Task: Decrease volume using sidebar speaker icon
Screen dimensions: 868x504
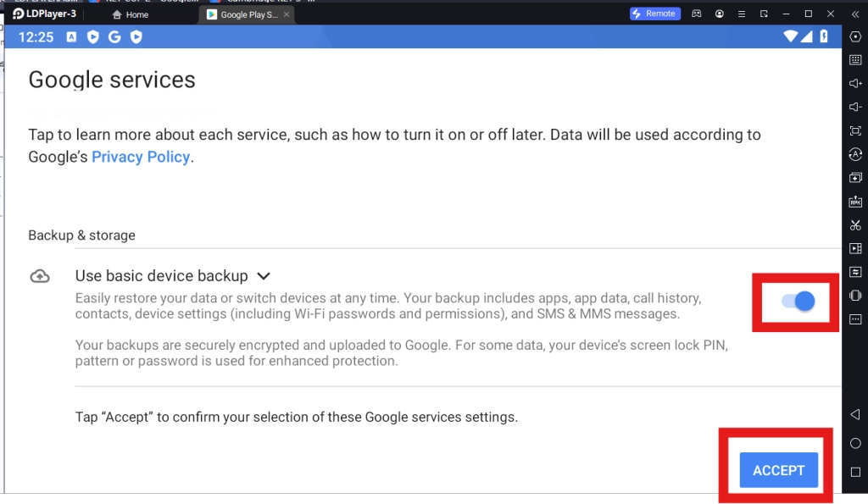Action: click(x=855, y=107)
